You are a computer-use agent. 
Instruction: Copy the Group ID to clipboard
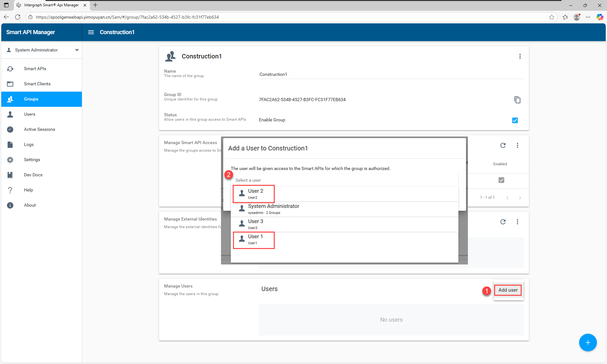point(517,100)
